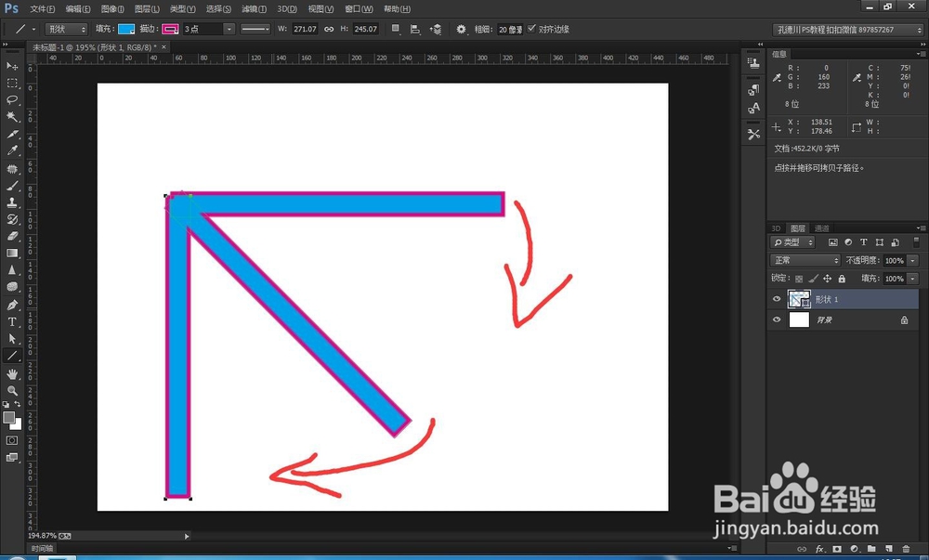929x560 pixels.
Task: Toggle lock image pixels
Action: (x=814, y=279)
